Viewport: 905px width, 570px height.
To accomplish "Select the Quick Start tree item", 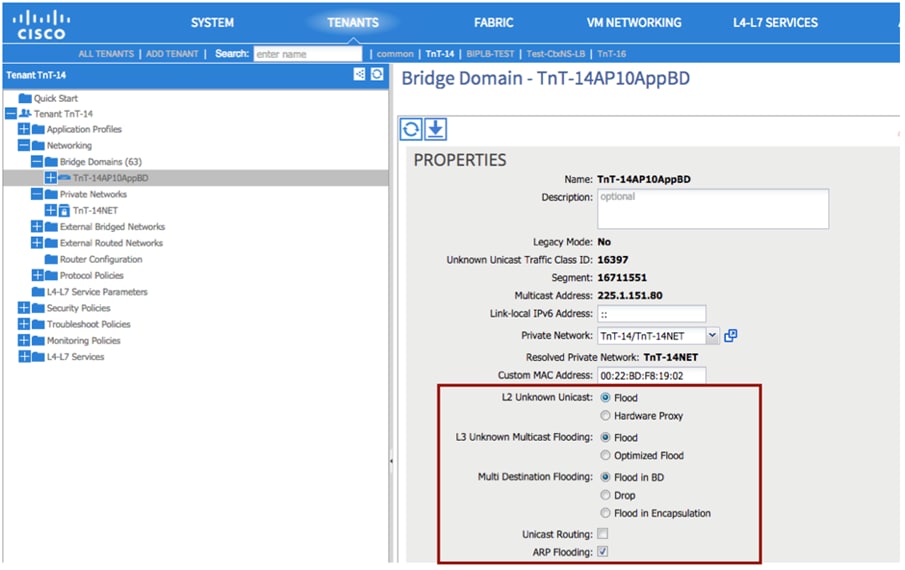I will [x=55, y=98].
